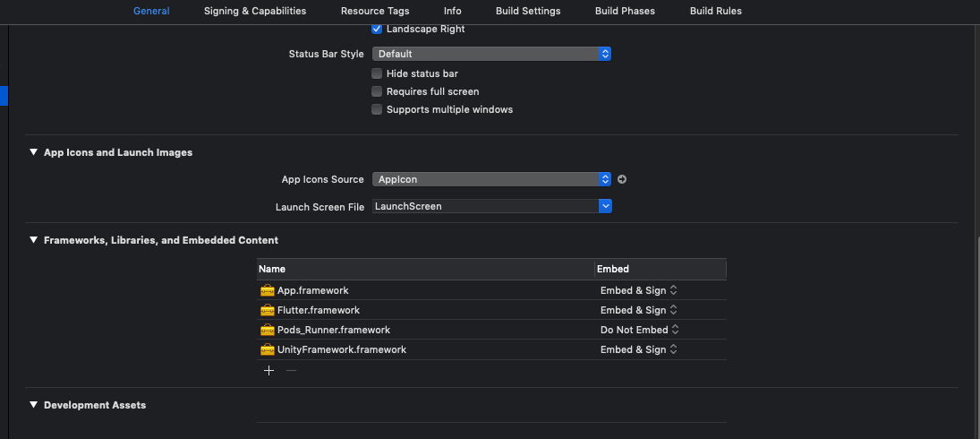Select the App.framework row name
The image size is (980, 439).
pos(312,290)
